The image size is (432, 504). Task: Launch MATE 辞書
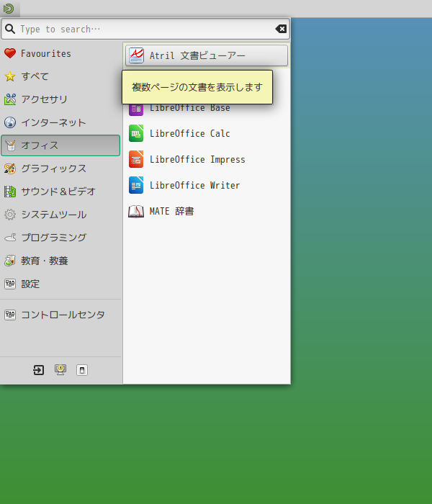point(207,212)
